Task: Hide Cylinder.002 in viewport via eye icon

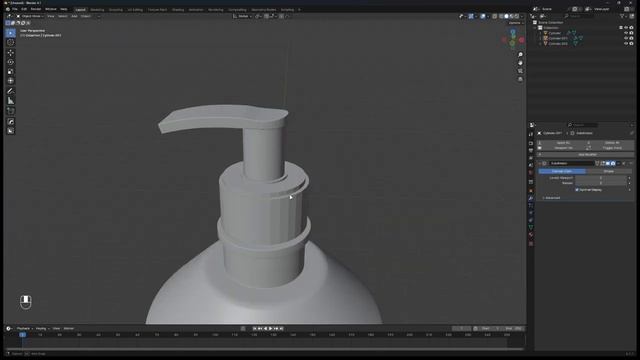Action: [x=626, y=43]
